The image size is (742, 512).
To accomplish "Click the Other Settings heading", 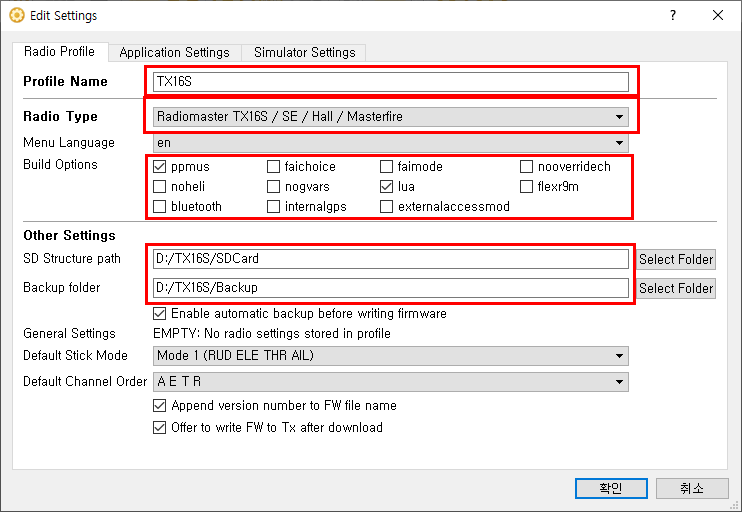I will tap(69, 235).
